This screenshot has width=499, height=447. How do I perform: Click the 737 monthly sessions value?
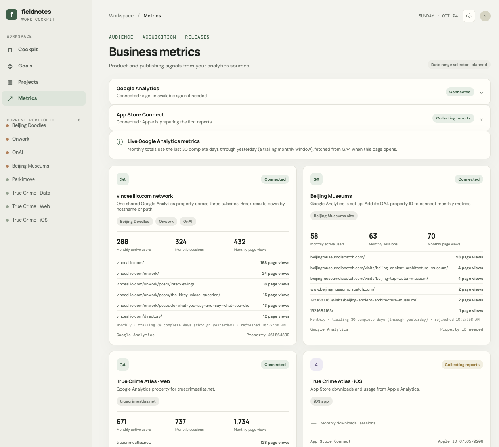click(181, 421)
